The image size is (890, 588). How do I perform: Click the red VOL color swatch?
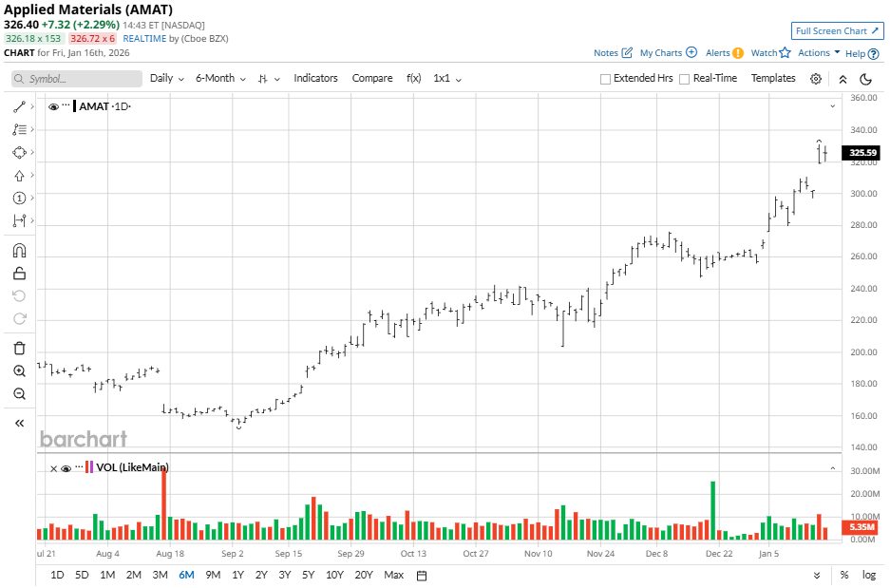coord(86,467)
